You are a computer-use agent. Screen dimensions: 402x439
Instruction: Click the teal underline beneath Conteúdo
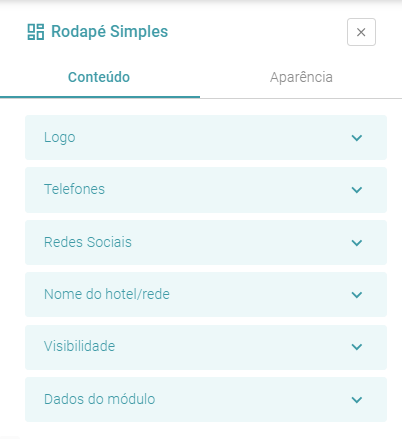tap(100, 97)
